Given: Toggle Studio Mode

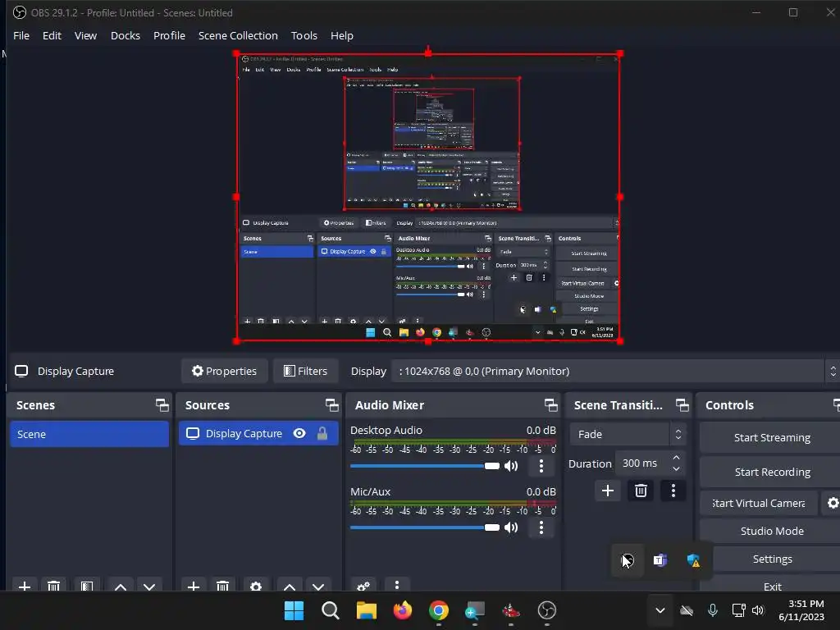Looking at the screenshot, I should (x=772, y=531).
